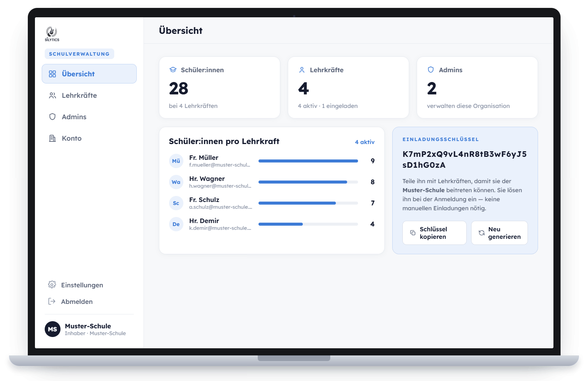This screenshot has height=381, width=588.
Task: Click the Abmelden logout arrow icon
Action: [x=52, y=301]
